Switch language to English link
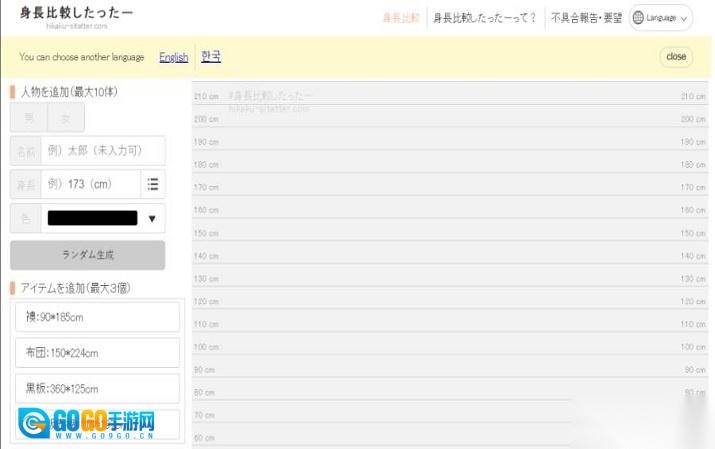Viewport: 715px width, 449px height. pos(174,57)
